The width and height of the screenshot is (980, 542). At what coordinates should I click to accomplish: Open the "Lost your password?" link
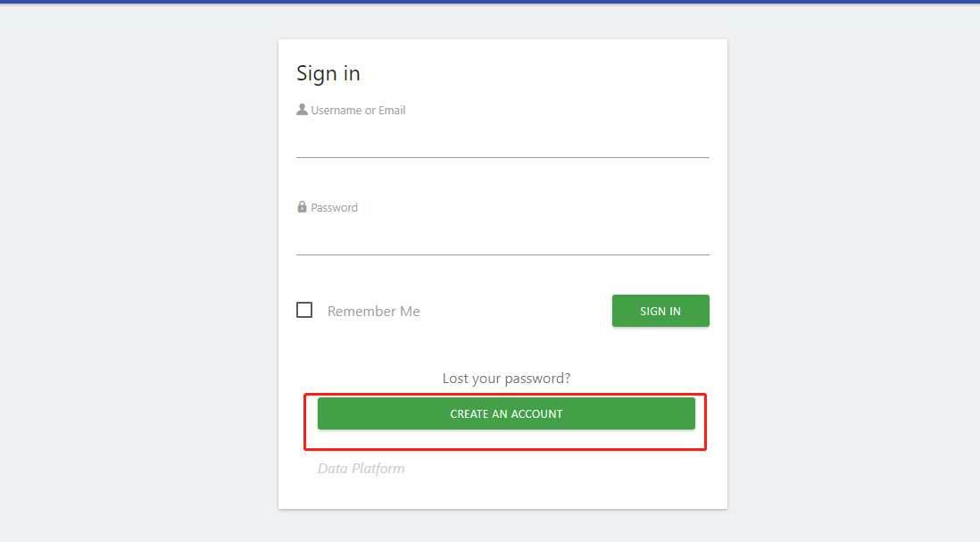coord(506,379)
